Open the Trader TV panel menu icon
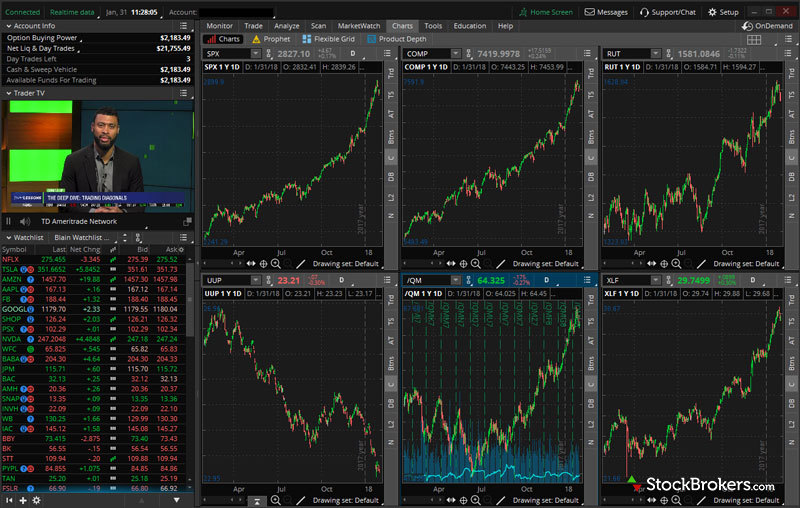 pyautogui.click(x=183, y=93)
